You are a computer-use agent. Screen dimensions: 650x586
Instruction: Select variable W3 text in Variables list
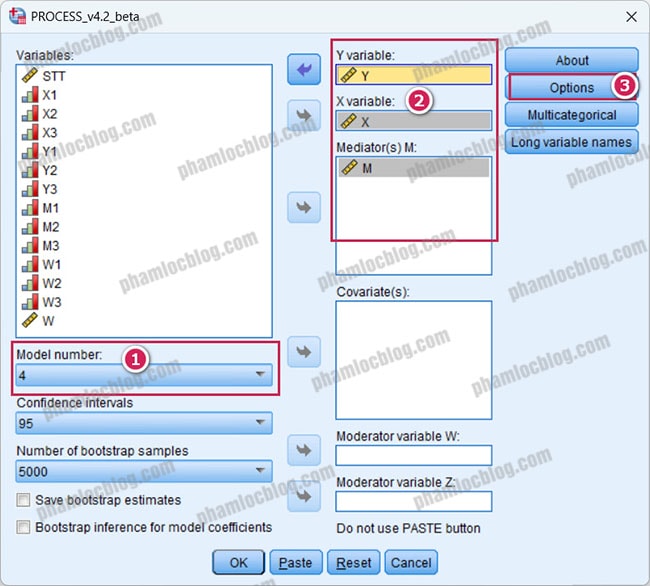[52, 302]
